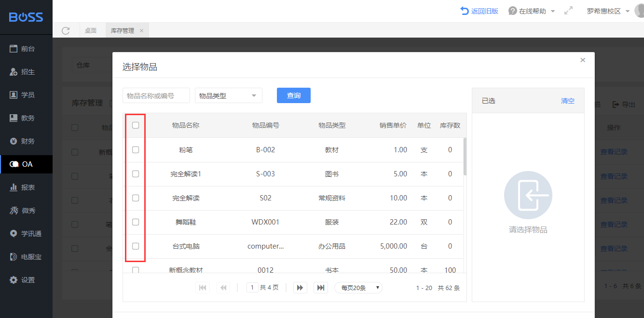Open the 电服宝 sidebar section
Image resolution: width=644 pixels, height=318 pixels.
point(26,257)
